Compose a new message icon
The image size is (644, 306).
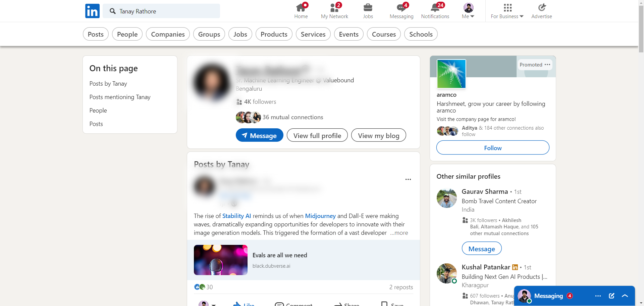point(611,296)
